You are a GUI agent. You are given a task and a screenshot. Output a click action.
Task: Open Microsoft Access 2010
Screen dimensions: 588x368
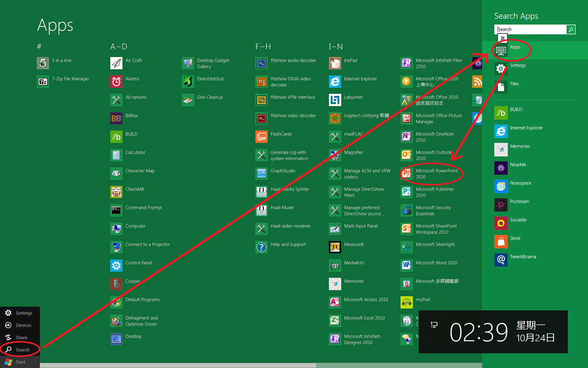click(x=358, y=302)
